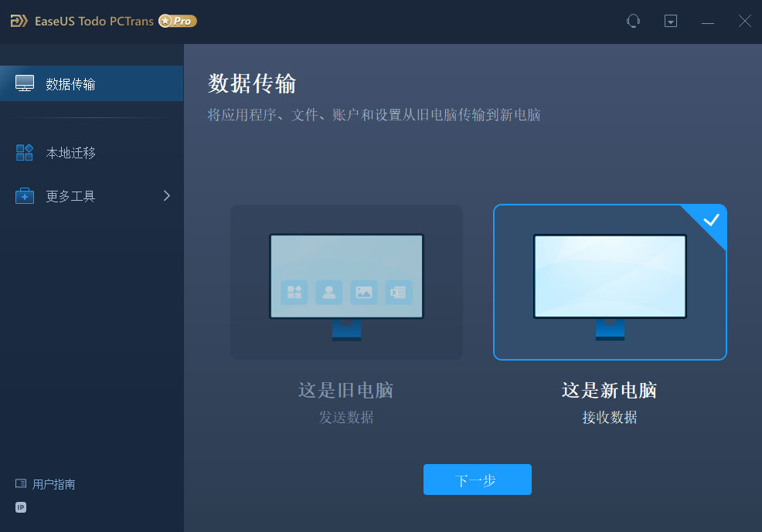Viewport: 762px width, 532px height.
Task: Click the 接收数据 label under the new computer
Action: point(609,417)
